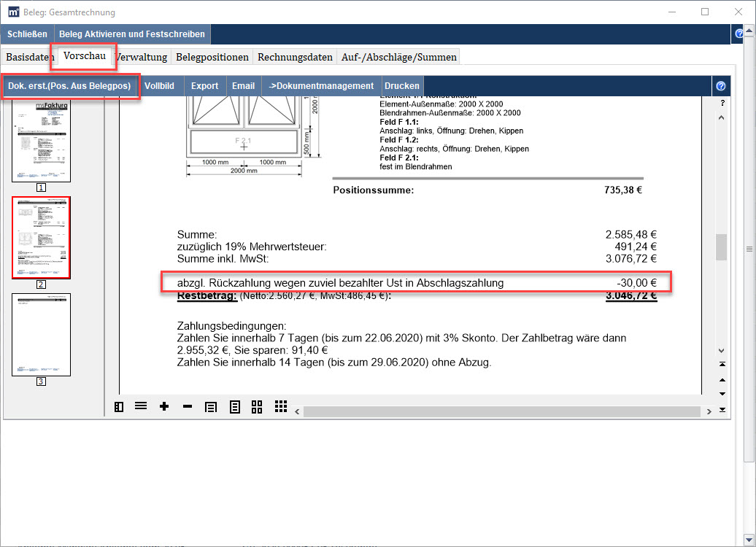Click the 491,24 € Mehrwertsteuer value
This screenshot has width=756, height=547.
636,247
